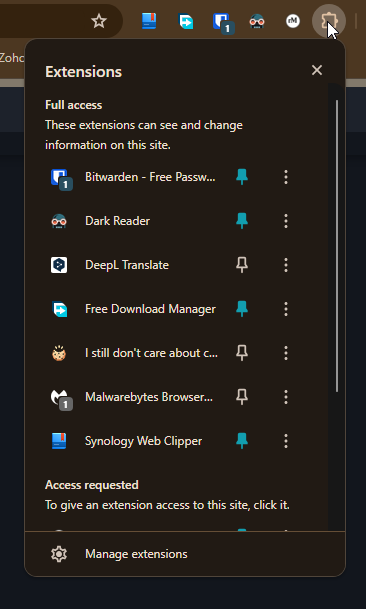Unpin Bitwarden from the toolbar
Image resolution: width=366 pixels, height=609 pixels.
click(x=242, y=177)
